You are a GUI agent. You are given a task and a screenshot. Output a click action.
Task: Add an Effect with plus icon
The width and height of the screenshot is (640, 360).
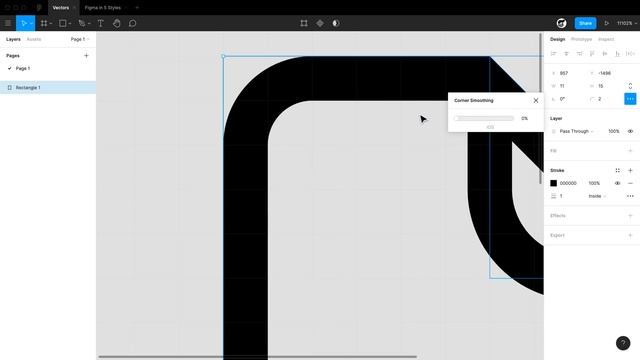tap(630, 216)
